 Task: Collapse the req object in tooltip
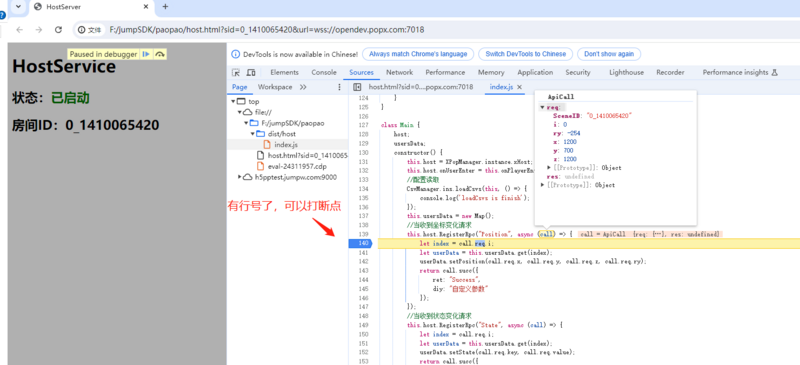542,108
